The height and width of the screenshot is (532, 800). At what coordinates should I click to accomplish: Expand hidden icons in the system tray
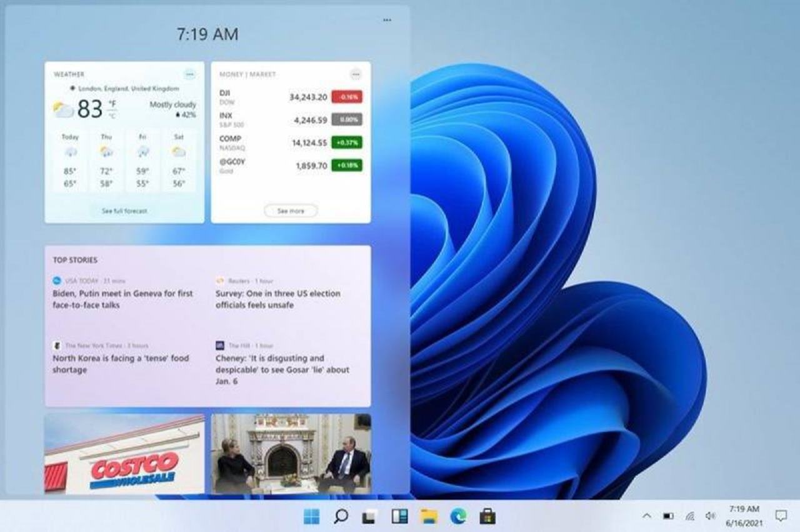(x=647, y=517)
